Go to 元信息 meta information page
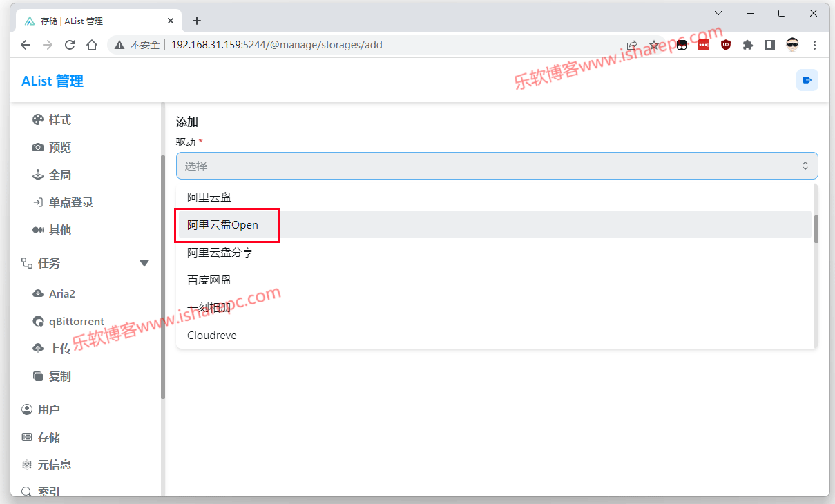This screenshot has height=504, width=835. (x=55, y=465)
